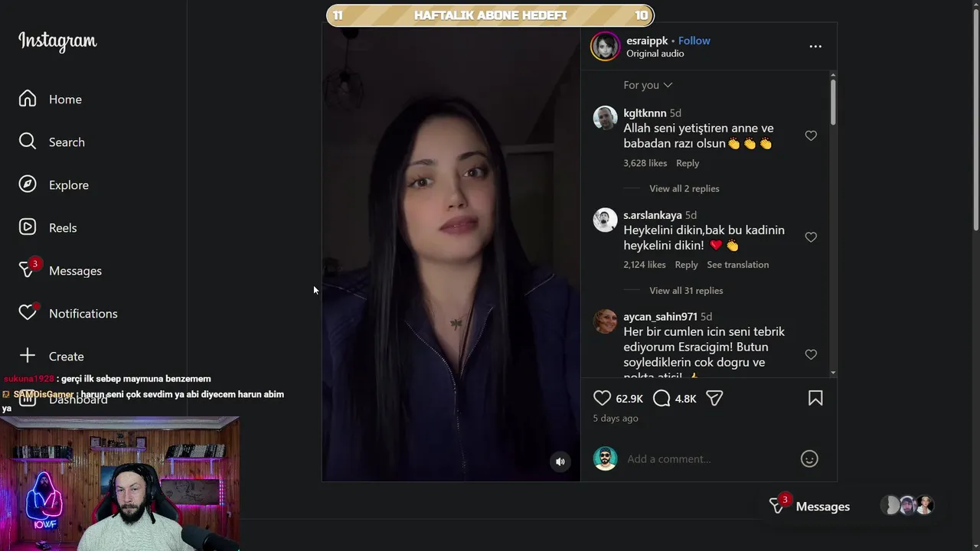Image resolution: width=980 pixels, height=551 pixels.
Task: Open comments via the speech bubble icon
Action: pos(662,398)
